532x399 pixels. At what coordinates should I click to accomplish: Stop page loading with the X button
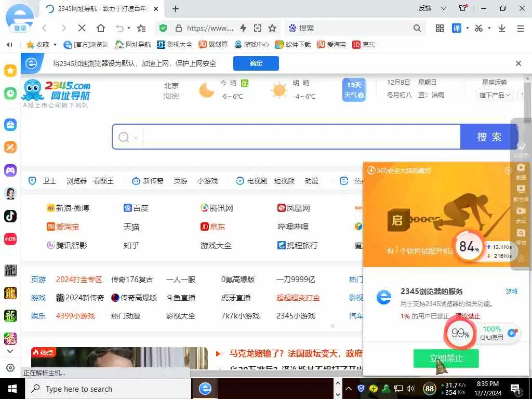coord(82,28)
